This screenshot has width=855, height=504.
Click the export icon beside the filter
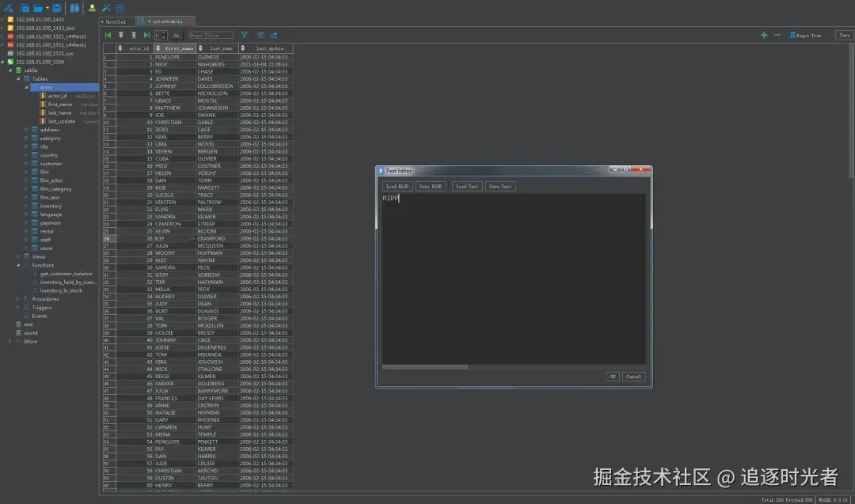[274, 35]
